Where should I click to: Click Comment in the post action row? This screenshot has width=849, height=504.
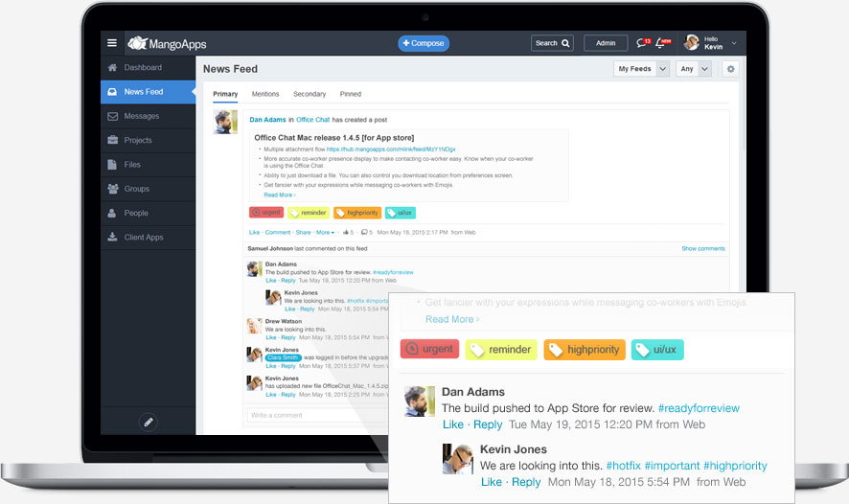(x=278, y=232)
